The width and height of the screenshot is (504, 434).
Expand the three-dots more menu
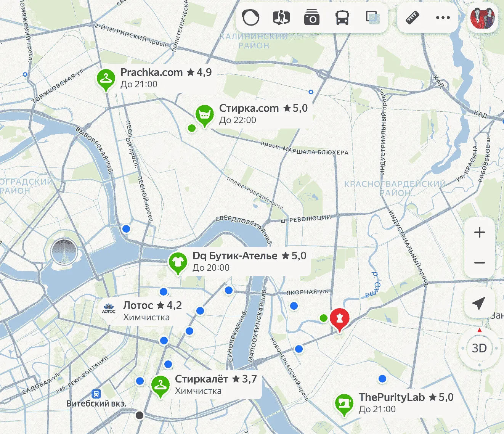(x=443, y=18)
